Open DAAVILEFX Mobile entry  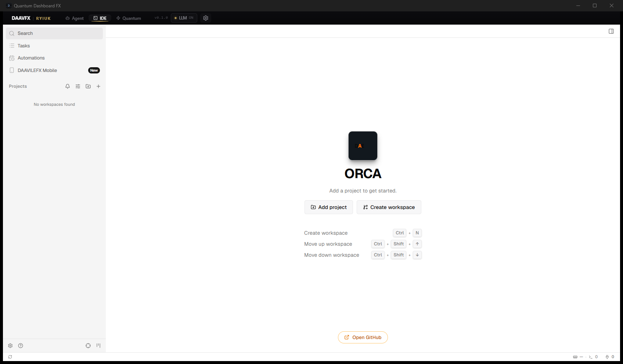[54, 71]
